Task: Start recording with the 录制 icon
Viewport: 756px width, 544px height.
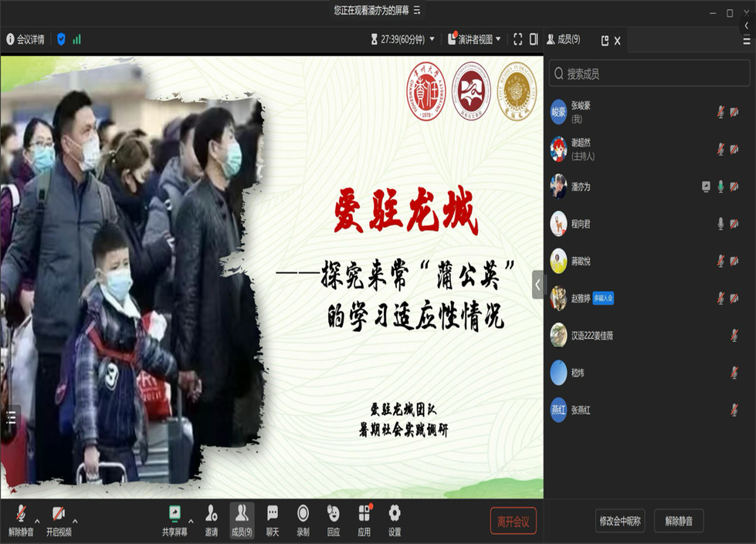Action: (x=303, y=519)
